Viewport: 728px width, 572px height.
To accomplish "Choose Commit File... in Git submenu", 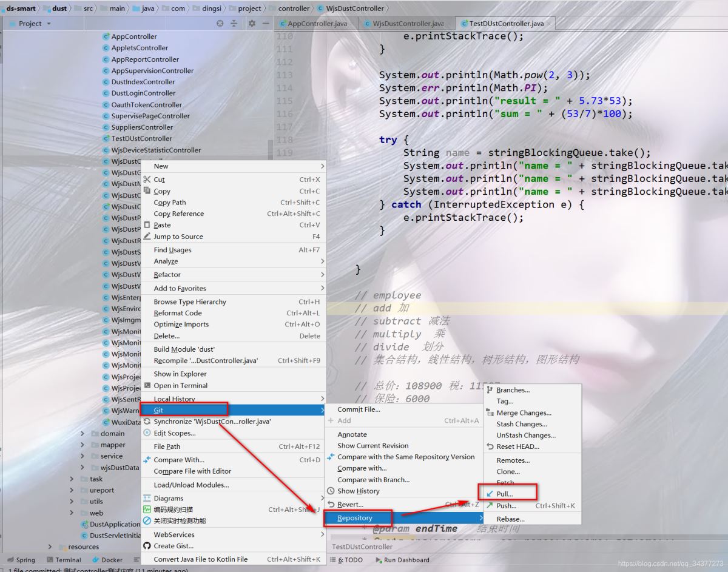I will coord(359,409).
